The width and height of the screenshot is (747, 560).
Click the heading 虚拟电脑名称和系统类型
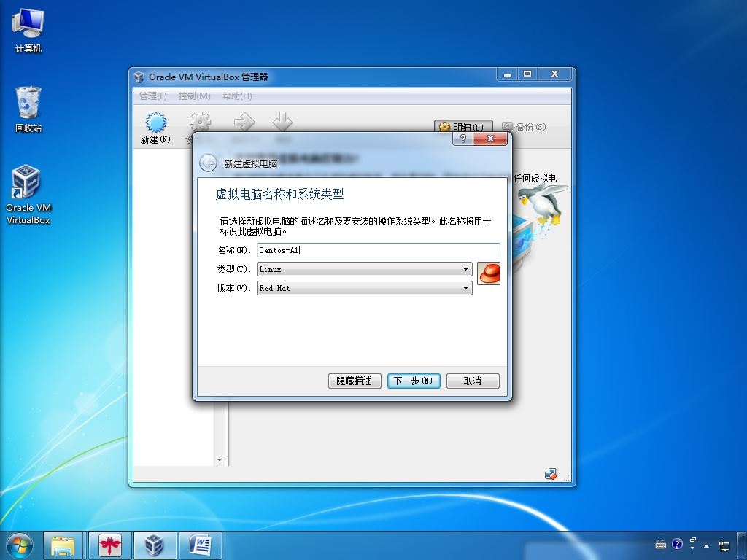(x=279, y=194)
